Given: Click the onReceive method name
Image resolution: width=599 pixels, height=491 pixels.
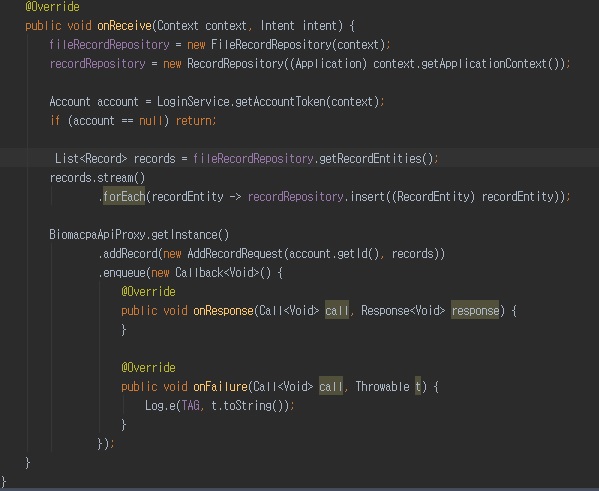Looking at the screenshot, I should tap(125, 26).
